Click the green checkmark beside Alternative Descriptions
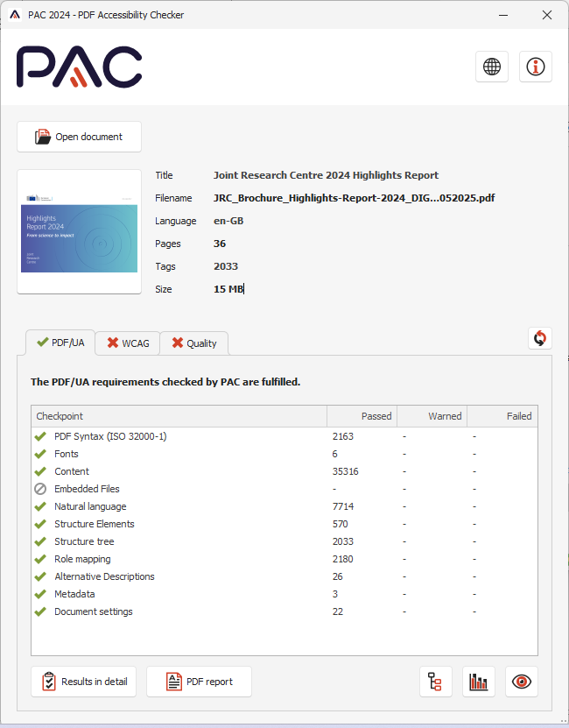The height and width of the screenshot is (728, 569). pyautogui.click(x=40, y=576)
